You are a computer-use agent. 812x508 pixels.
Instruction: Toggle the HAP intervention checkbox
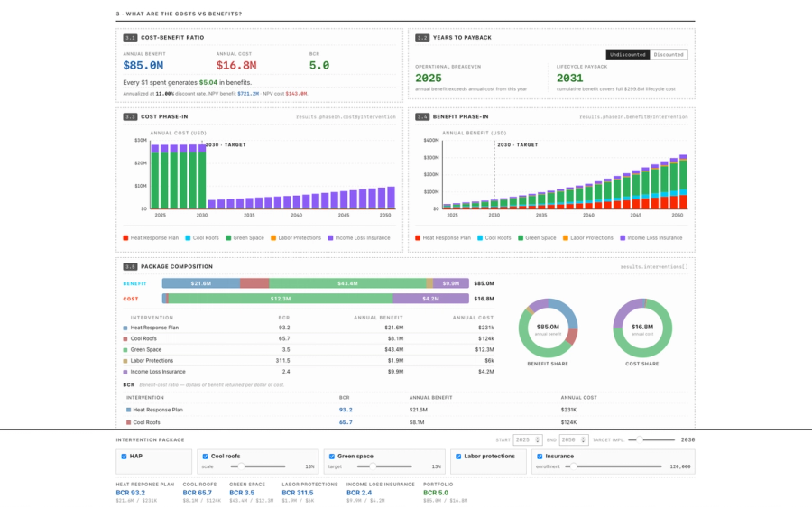tap(124, 457)
